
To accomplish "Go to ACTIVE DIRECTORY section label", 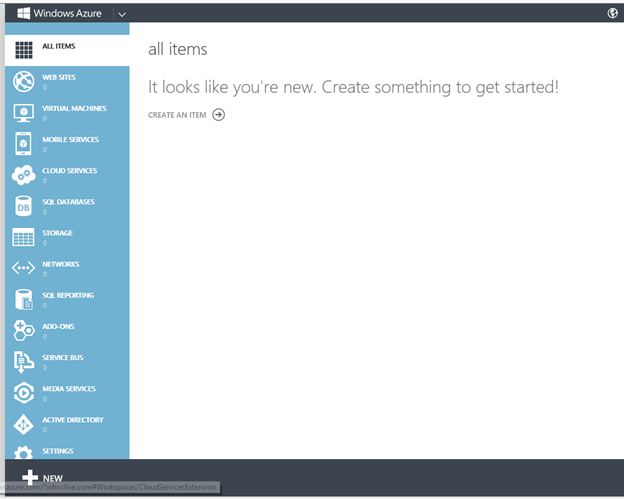I will [x=73, y=419].
